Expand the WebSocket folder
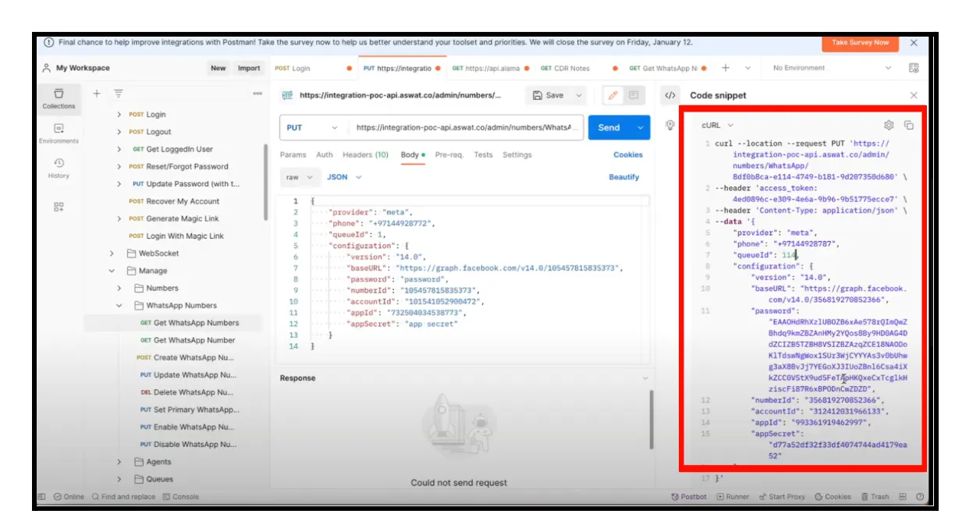 112,254
